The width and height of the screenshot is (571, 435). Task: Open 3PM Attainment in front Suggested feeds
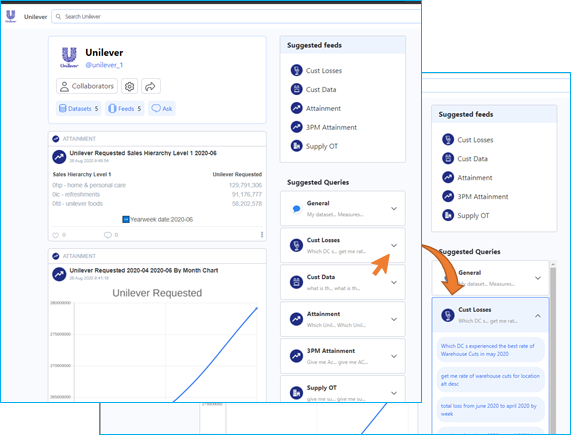point(324,127)
